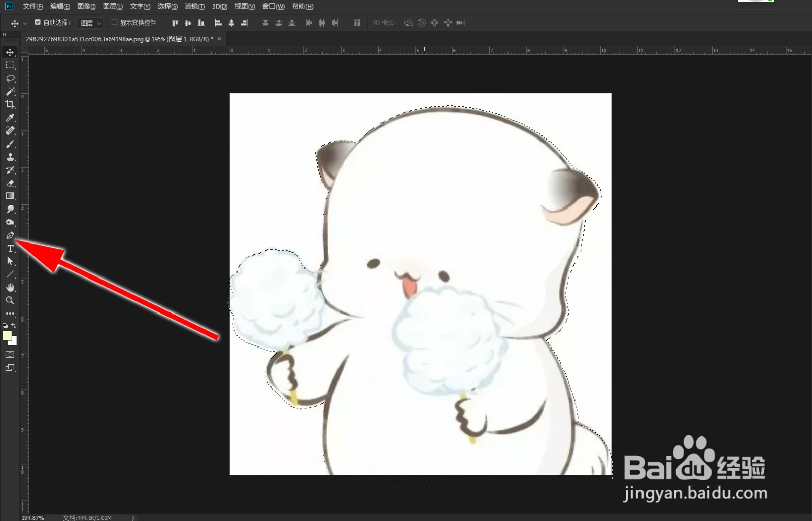Distribute right edges icon
Viewport: 812px width, 521px height.
click(x=335, y=23)
